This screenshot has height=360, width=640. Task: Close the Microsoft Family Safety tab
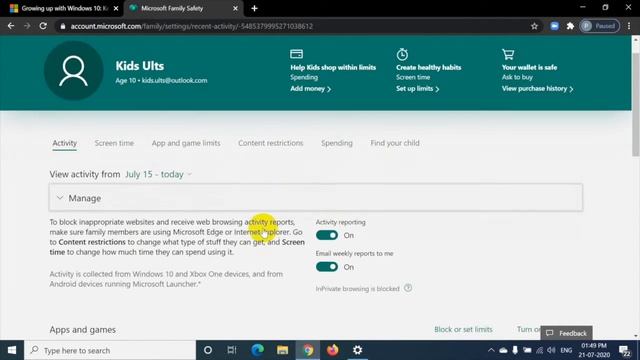(235, 8)
